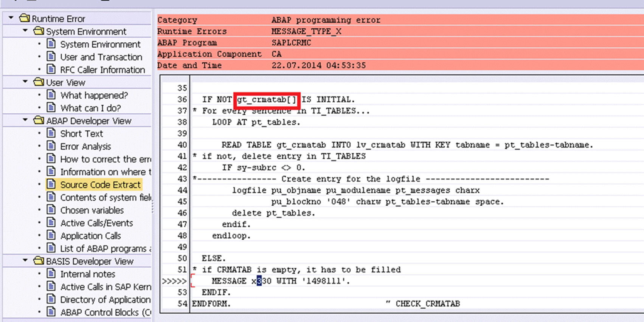Click the BASIS Developer View folder icon

click(x=39, y=260)
